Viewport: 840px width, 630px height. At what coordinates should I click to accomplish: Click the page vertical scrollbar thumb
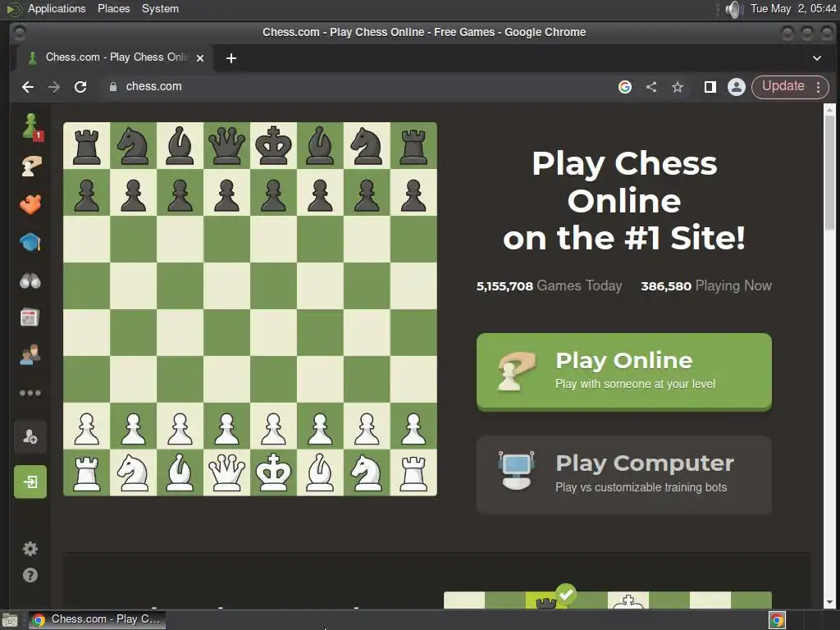point(829,172)
